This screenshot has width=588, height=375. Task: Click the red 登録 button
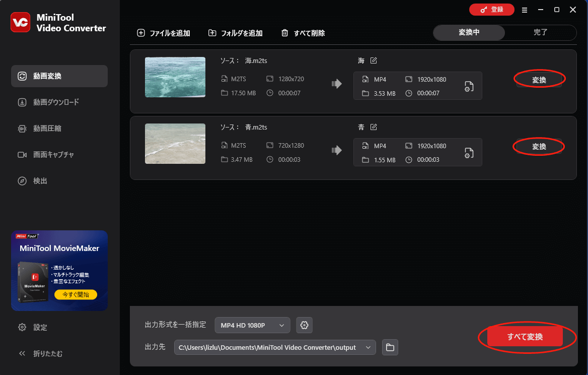click(x=492, y=10)
